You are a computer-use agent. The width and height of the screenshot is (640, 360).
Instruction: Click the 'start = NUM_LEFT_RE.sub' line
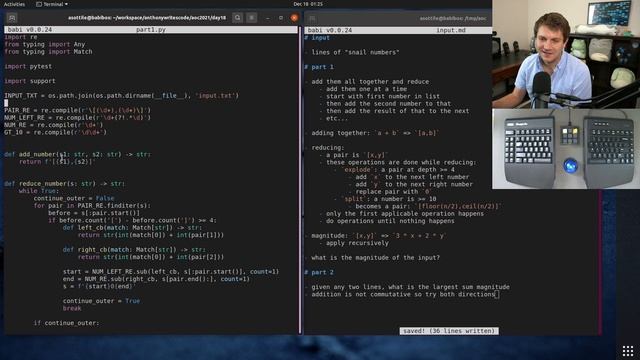[171, 272]
